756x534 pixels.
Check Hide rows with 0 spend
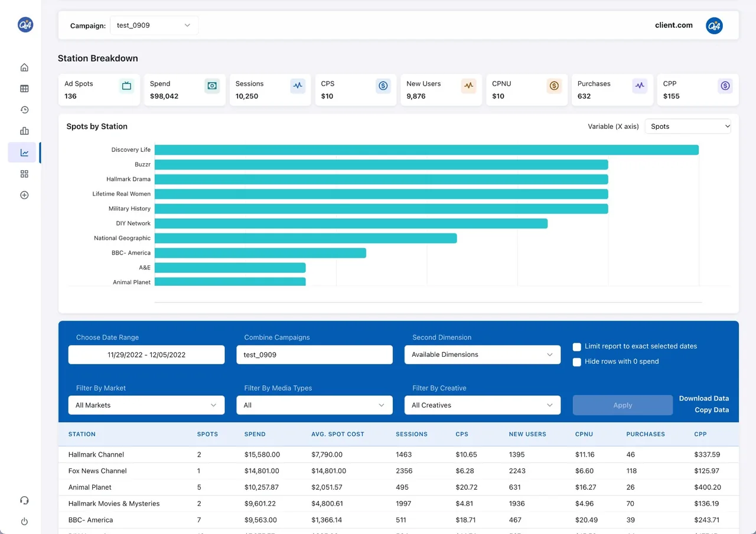click(x=577, y=362)
